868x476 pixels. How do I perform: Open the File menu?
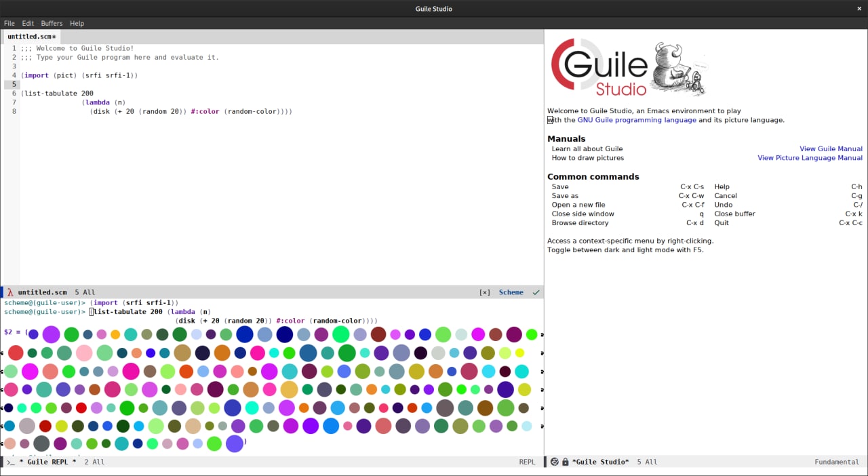click(9, 23)
